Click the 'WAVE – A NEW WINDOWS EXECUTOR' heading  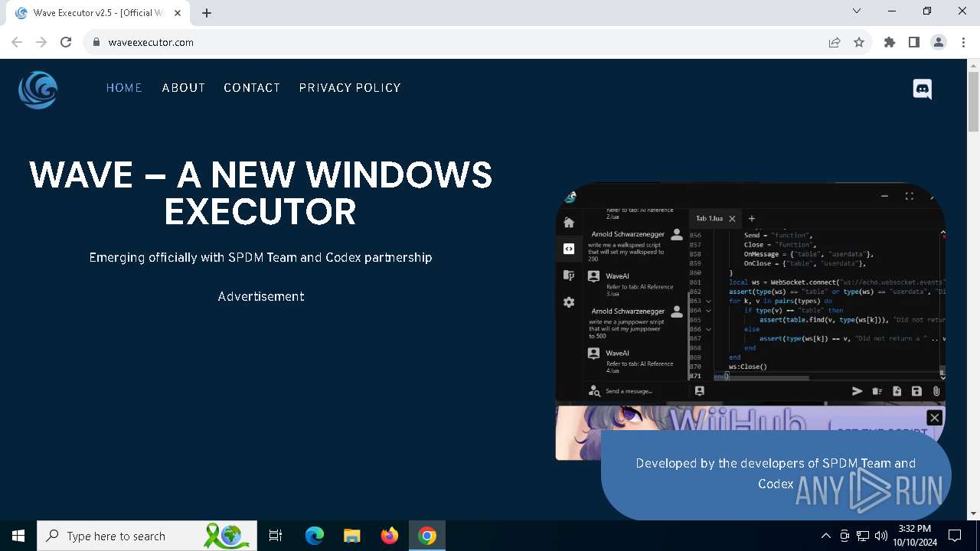point(260,193)
